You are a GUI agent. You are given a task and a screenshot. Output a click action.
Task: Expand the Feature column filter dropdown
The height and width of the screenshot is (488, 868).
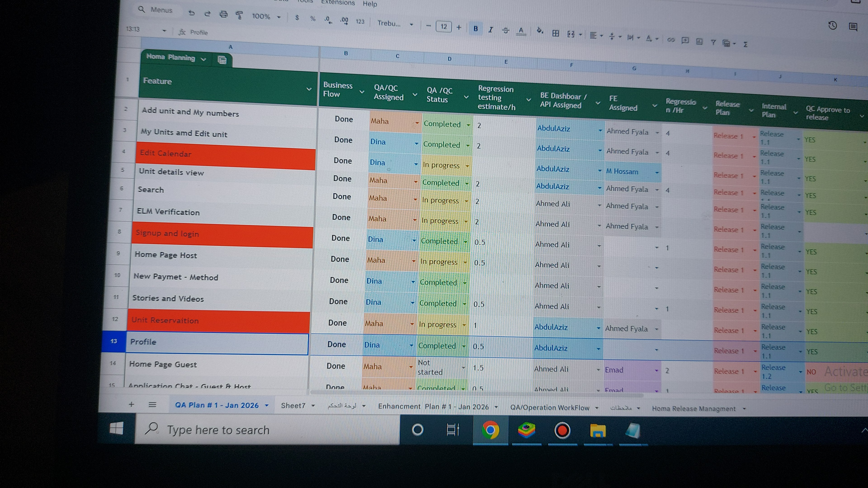[309, 89]
